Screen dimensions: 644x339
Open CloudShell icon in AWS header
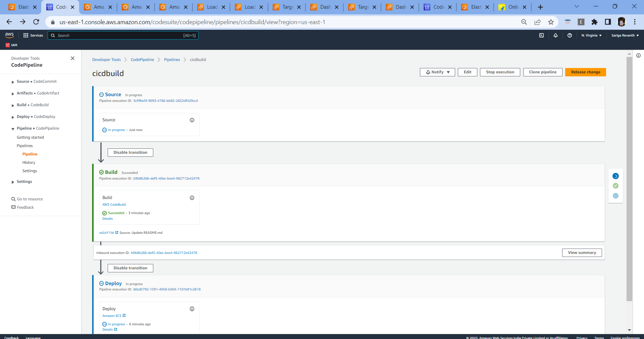coord(541,36)
